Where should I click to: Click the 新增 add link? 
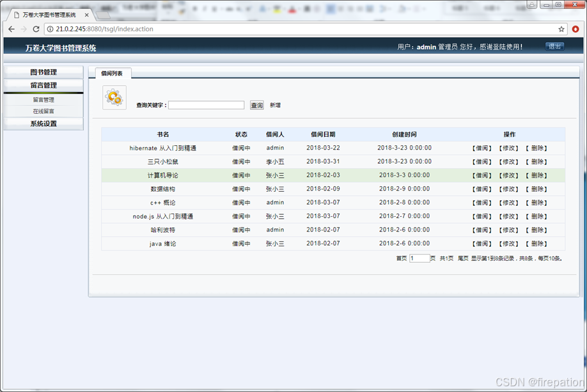275,106
